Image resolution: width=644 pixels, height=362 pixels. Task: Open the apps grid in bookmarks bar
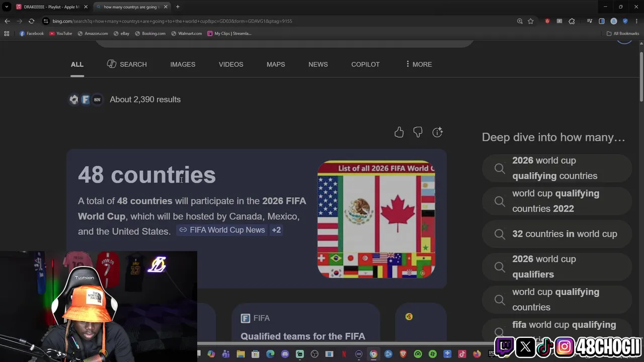point(7,33)
